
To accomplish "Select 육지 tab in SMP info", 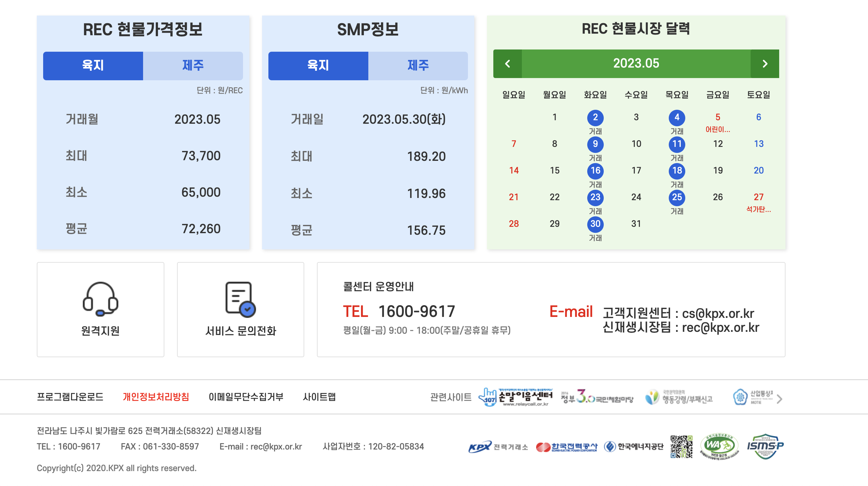I will coord(318,66).
